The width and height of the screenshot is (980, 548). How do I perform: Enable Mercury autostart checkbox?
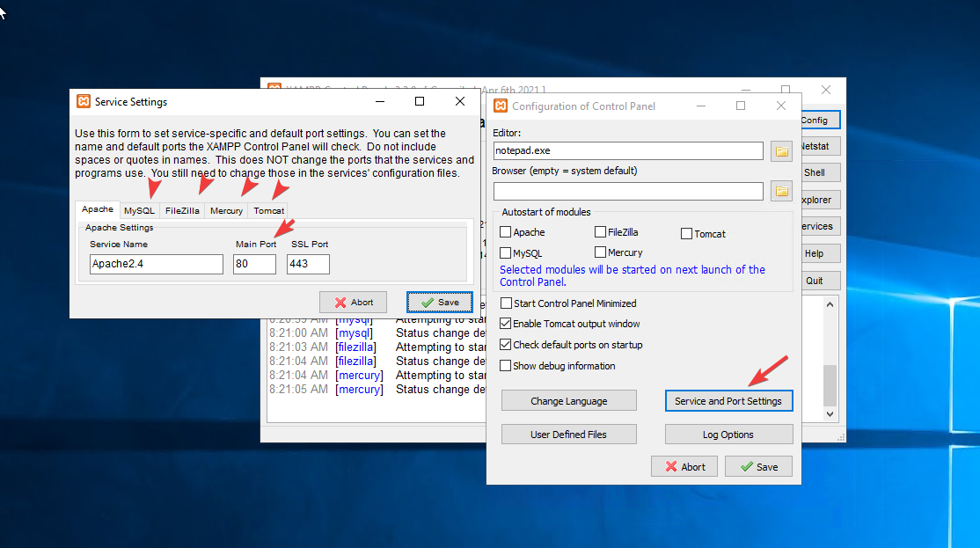600,252
